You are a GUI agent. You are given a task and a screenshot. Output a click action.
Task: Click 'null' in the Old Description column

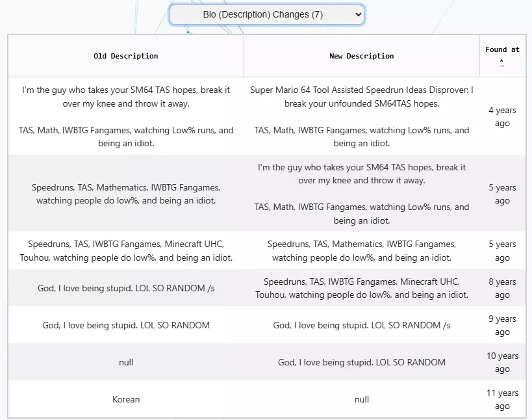coord(126,362)
